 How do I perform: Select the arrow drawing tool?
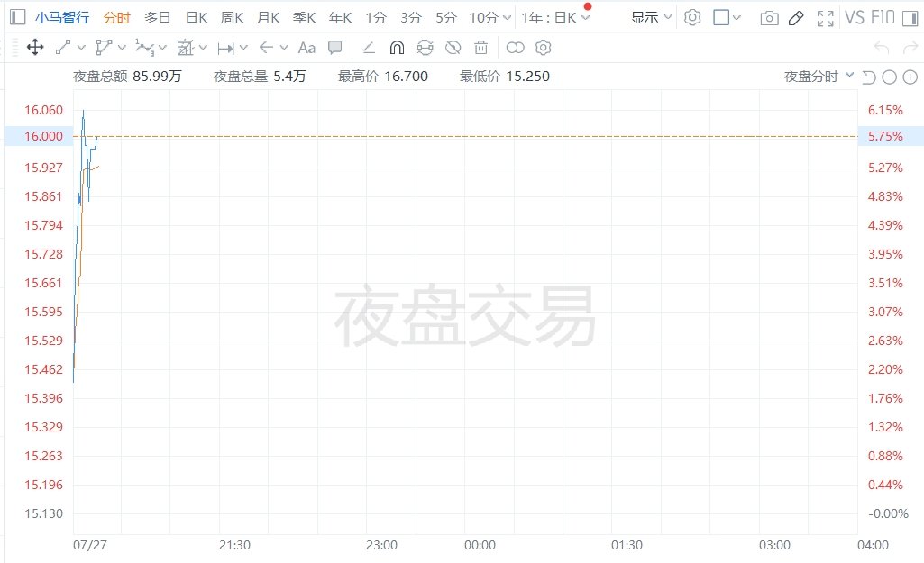266,48
